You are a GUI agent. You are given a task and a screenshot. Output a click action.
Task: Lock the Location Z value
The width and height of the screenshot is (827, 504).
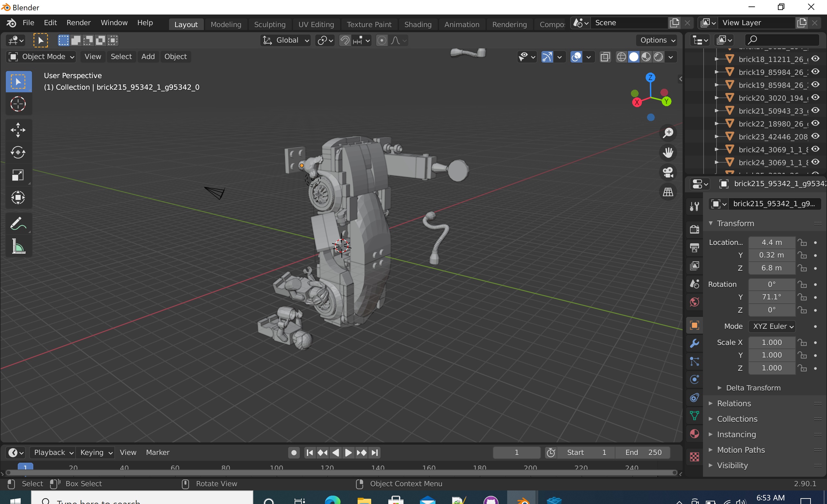pos(802,268)
